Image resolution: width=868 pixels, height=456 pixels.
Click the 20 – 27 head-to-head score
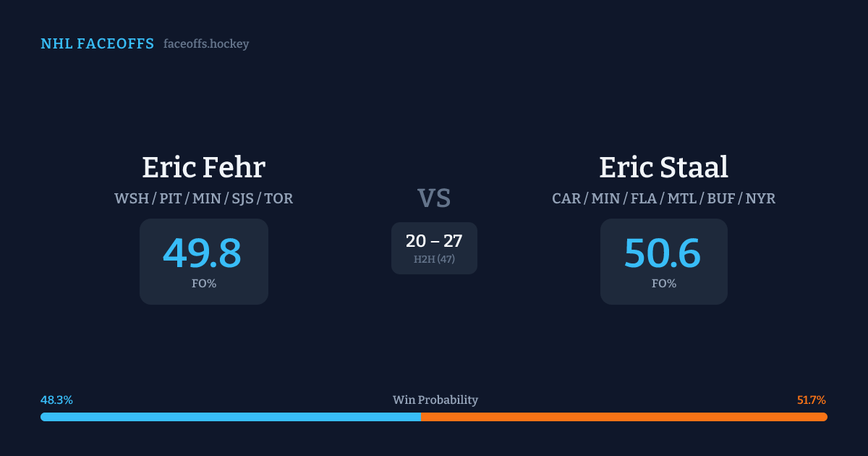434,241
